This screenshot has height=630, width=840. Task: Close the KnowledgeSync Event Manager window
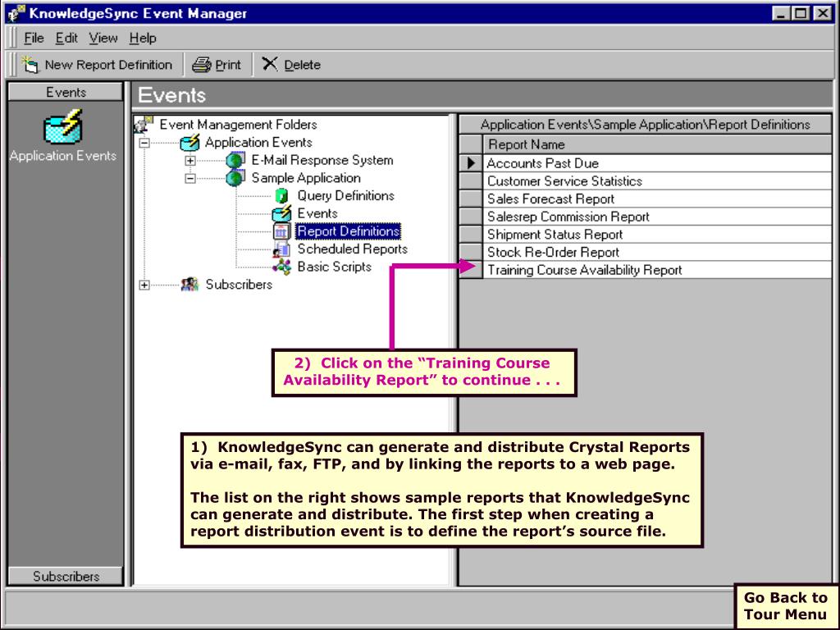822,13
